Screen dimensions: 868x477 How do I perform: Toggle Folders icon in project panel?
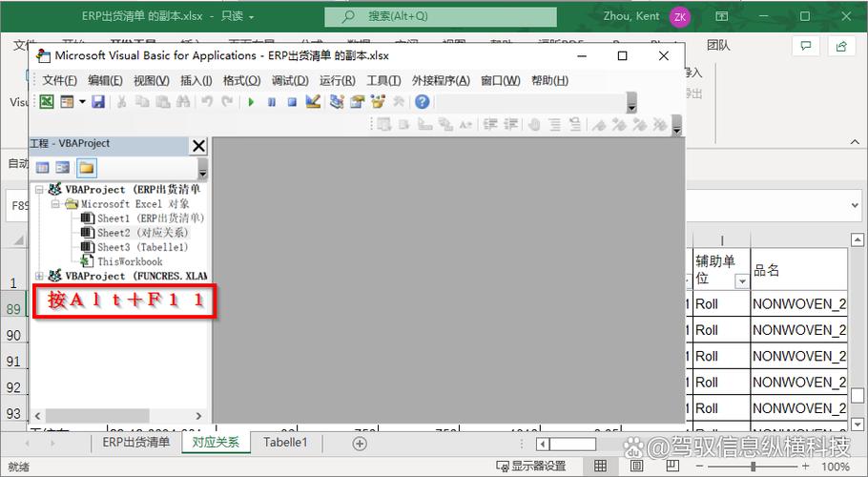point(87,168)
